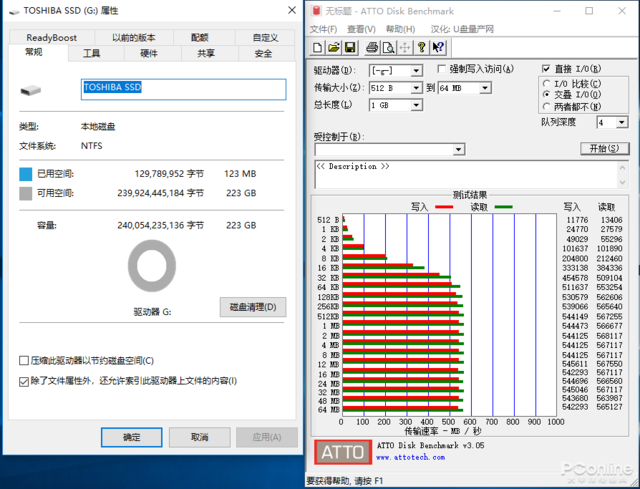Click the New file icon in ATTO toolbar

pos(317,48)
